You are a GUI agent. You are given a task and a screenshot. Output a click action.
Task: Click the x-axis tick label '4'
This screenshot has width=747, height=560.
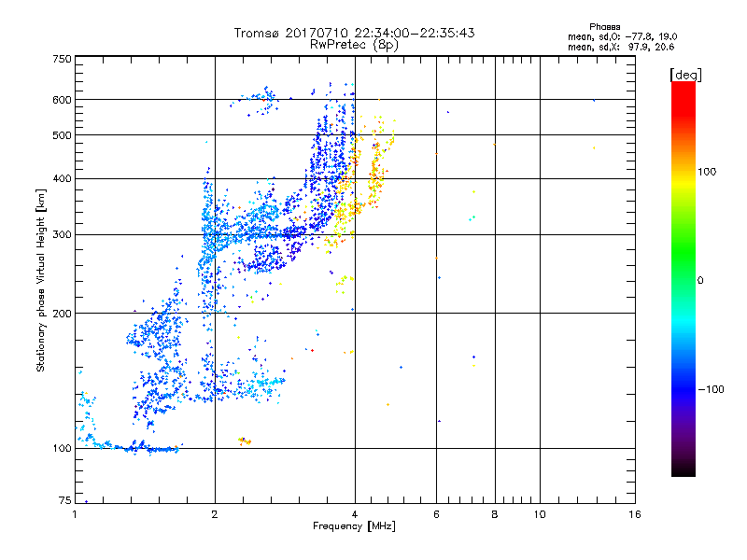355,514
